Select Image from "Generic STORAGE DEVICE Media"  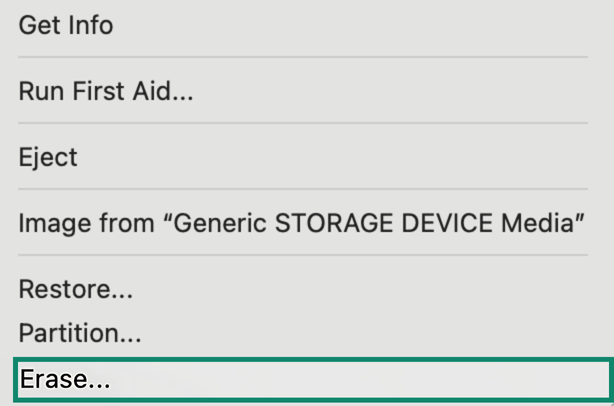[x=301, y=223]
